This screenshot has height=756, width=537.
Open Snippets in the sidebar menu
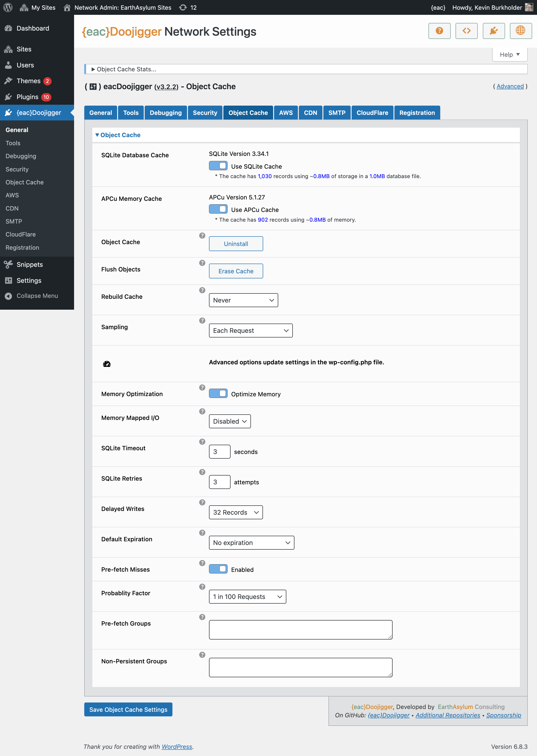(x=30, y=264)
